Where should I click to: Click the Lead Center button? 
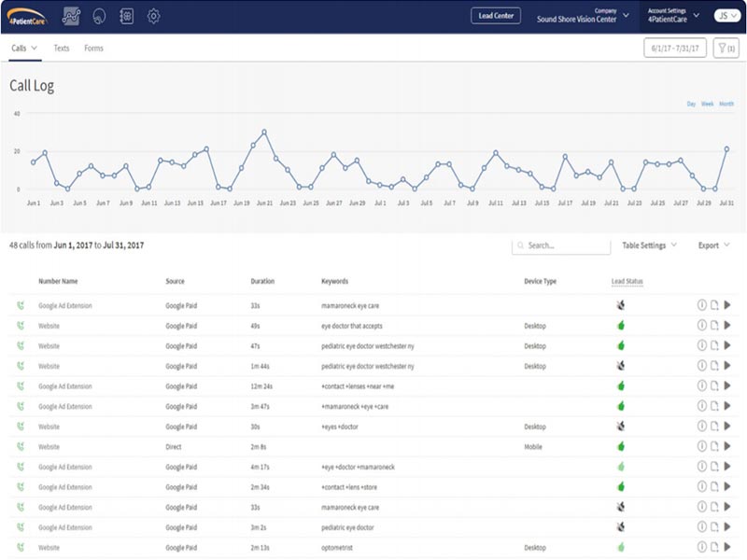[496, 16]
